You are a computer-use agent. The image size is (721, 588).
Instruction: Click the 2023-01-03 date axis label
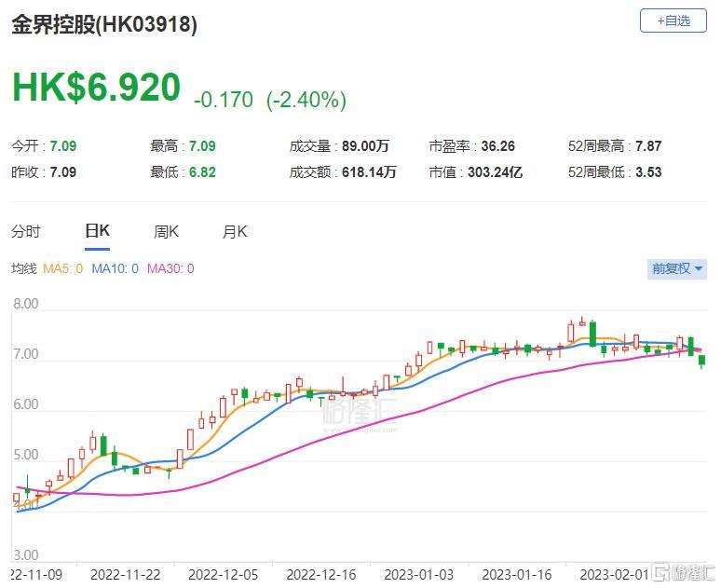419,575
